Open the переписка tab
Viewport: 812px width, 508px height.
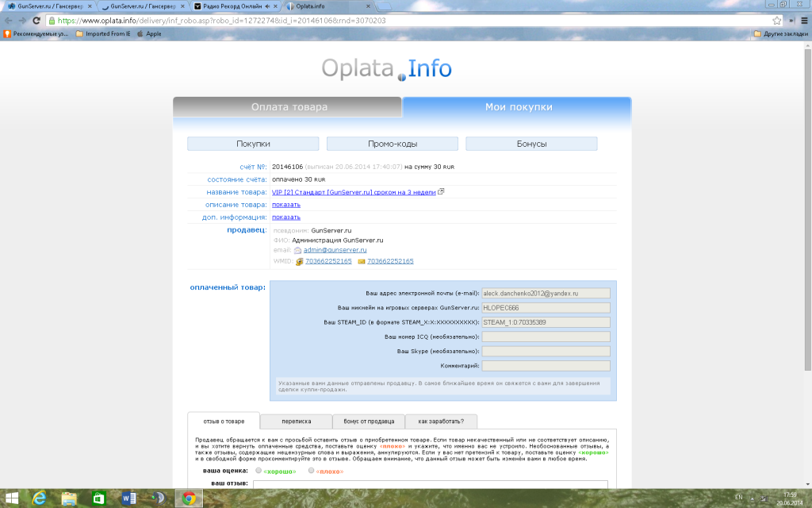click(296, 421)
